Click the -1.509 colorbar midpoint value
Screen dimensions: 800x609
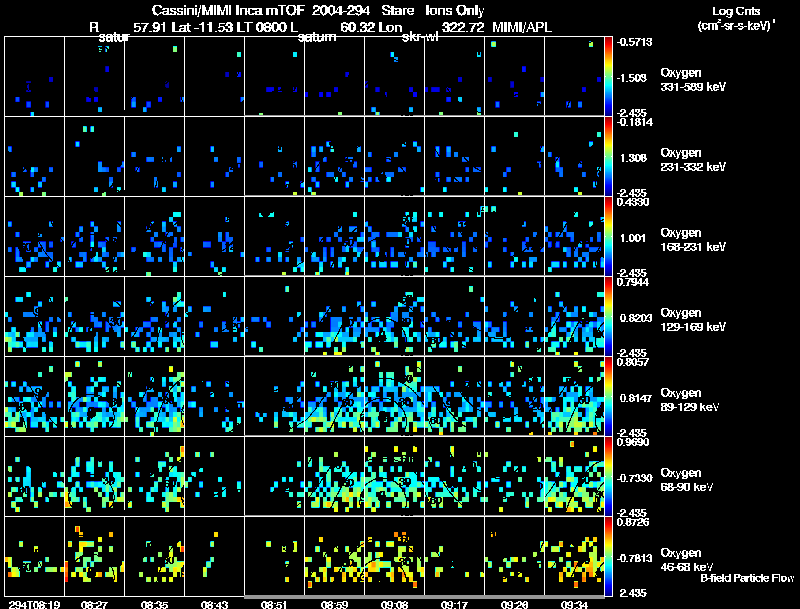(x=633, y=78)
